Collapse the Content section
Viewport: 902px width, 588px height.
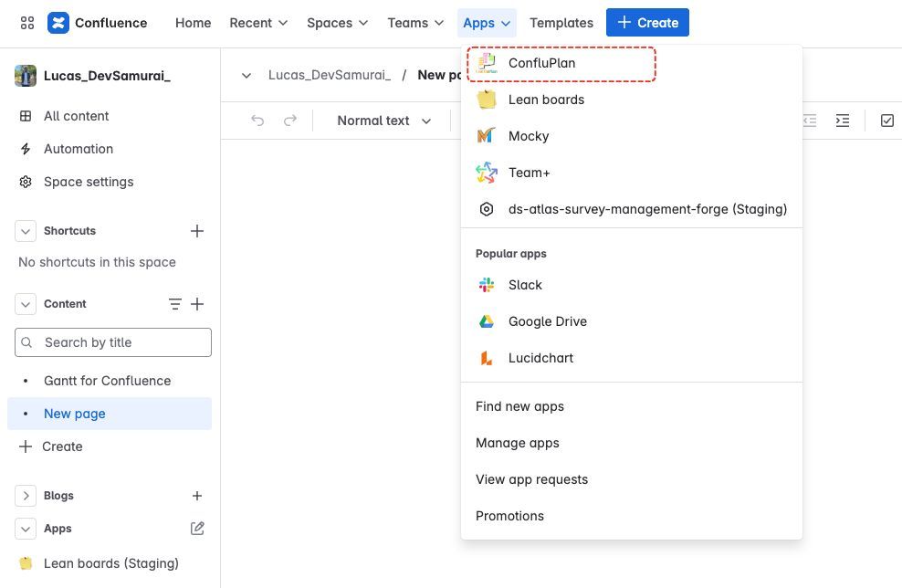(x=26, y=304)
